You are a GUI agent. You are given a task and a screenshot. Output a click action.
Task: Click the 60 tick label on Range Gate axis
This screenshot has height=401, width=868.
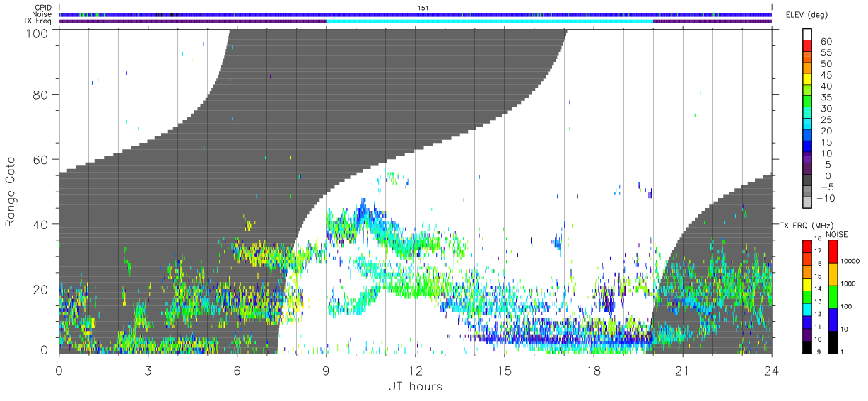[x=41, y=159]
